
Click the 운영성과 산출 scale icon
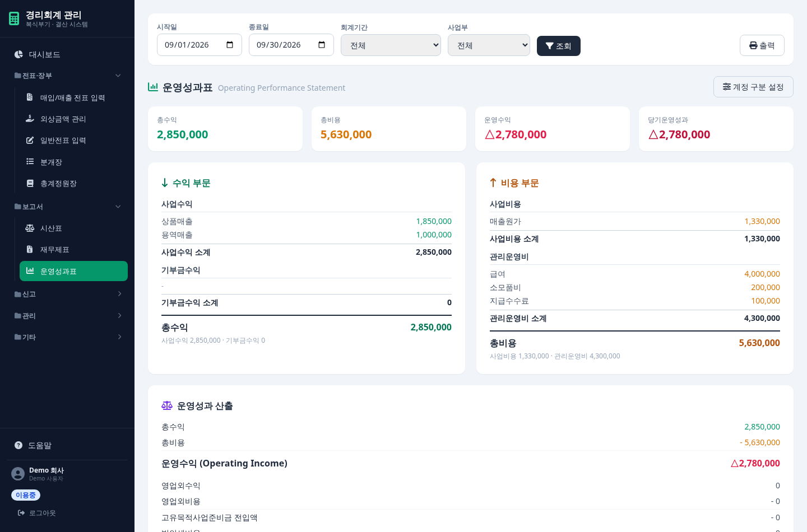click(x=167, y=406)
